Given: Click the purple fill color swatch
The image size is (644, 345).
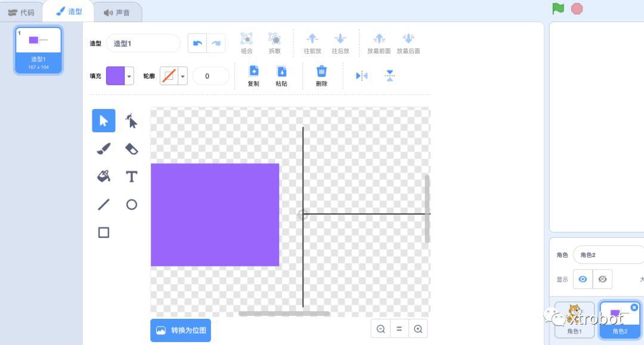Looking at the screenshot, I should (x=115, y=76).
